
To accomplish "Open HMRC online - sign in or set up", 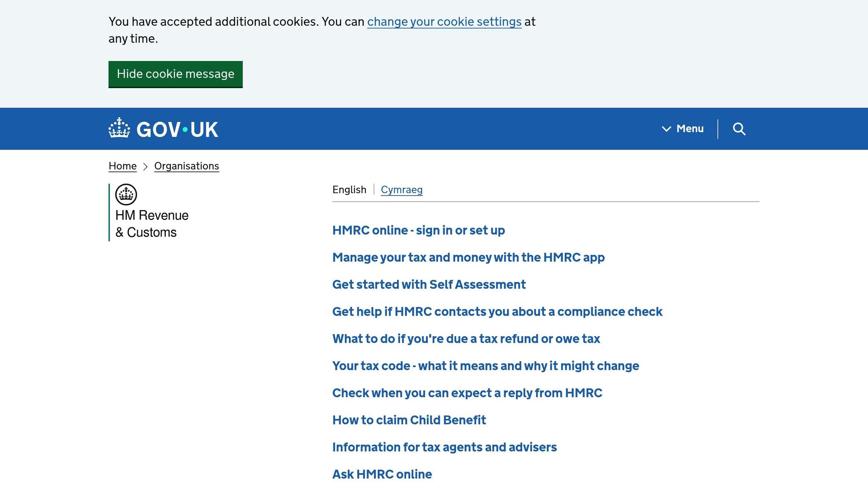I will tap(418, 230).
